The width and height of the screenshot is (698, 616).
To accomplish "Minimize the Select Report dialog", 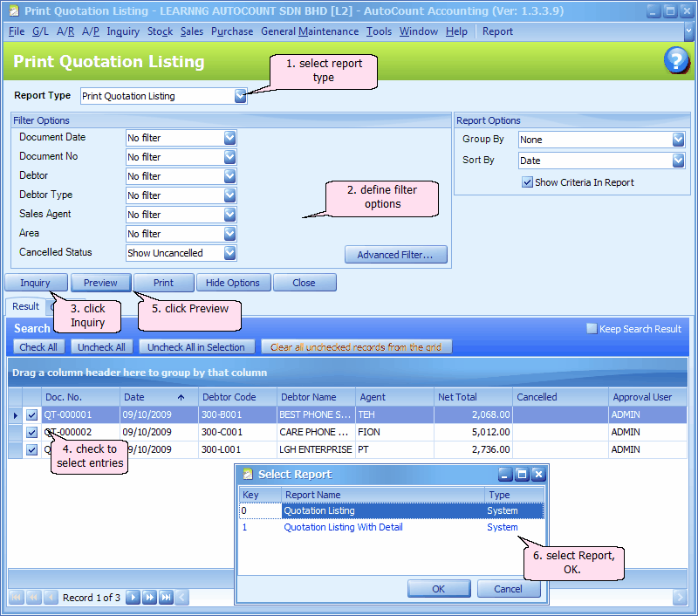I will (505, 475).
